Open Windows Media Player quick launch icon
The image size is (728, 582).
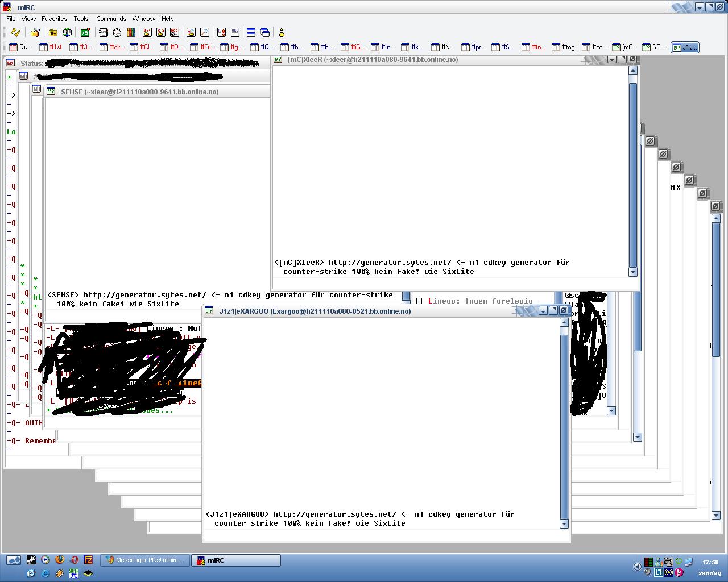pyautogui.click(x=45, y=560)
